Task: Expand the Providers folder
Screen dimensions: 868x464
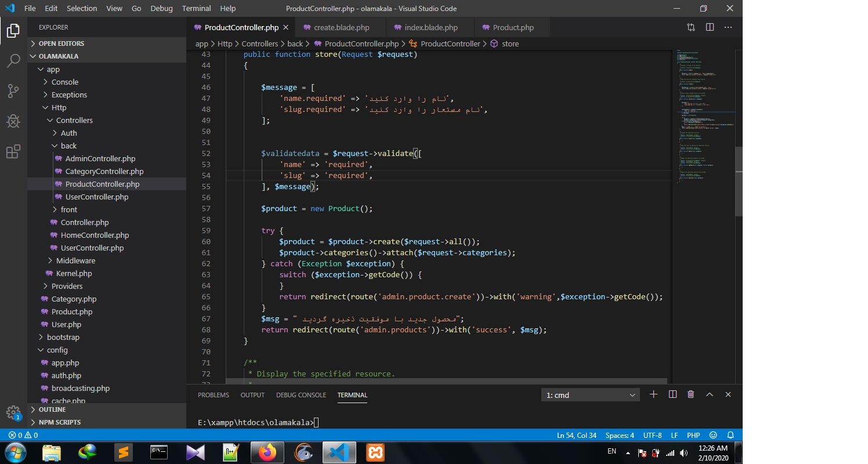Action: point(107,286)
